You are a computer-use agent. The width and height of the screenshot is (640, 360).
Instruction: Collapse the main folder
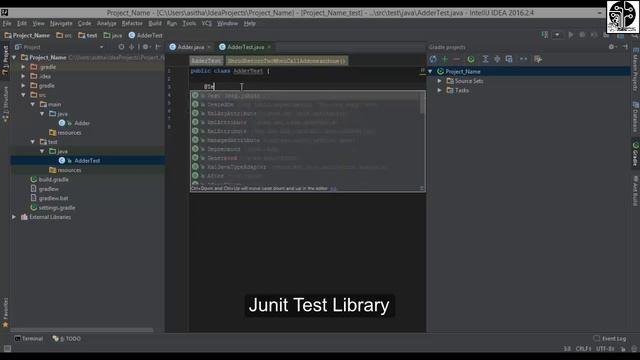point(33,104)
